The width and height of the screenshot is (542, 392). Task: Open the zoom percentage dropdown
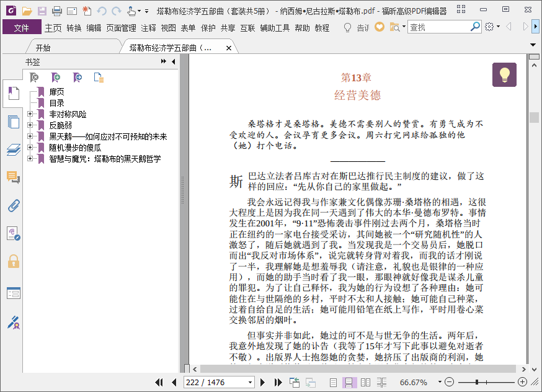(x=440, y=382)
